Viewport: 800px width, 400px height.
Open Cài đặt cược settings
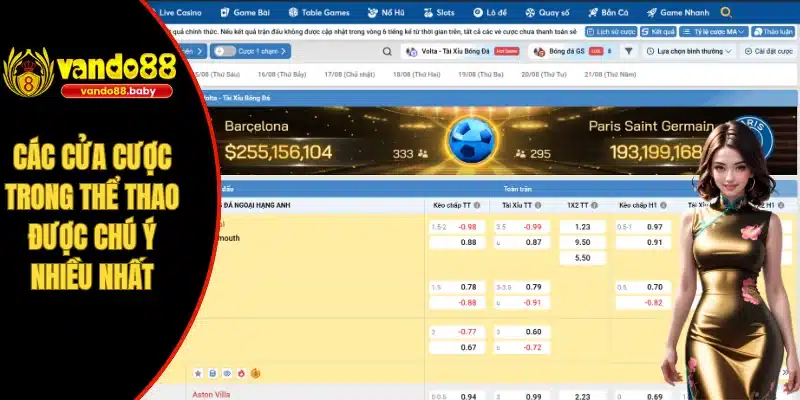[x=769, y=52]
